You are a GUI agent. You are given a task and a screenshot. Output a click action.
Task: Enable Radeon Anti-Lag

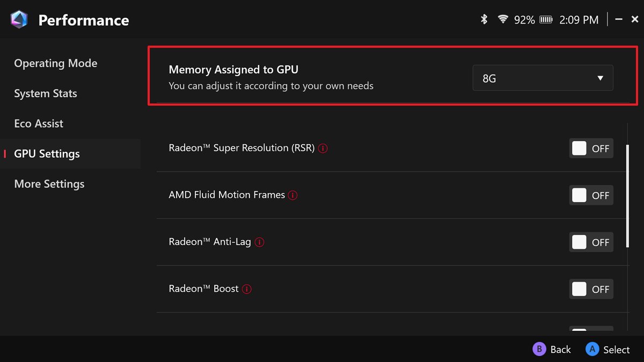[x=591, y=242]
